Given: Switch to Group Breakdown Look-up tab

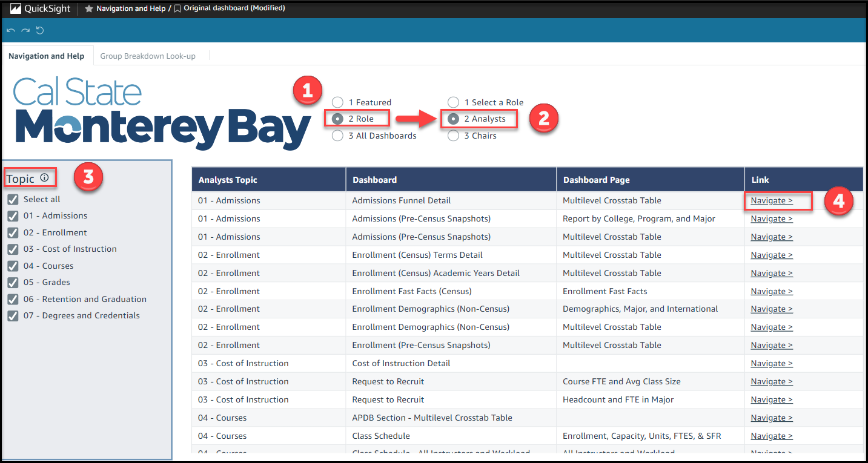Looking at the screenshot, I should (x=148, y=56).
